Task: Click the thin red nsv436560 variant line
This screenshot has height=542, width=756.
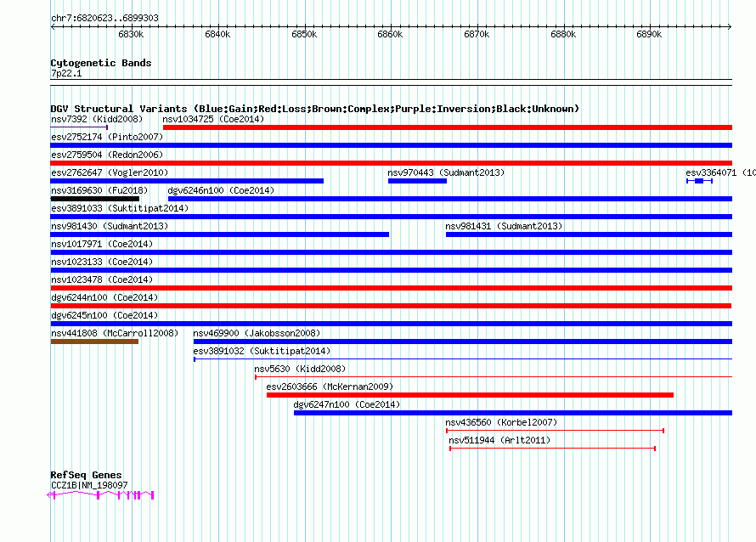Action: [x=555, y=431]
